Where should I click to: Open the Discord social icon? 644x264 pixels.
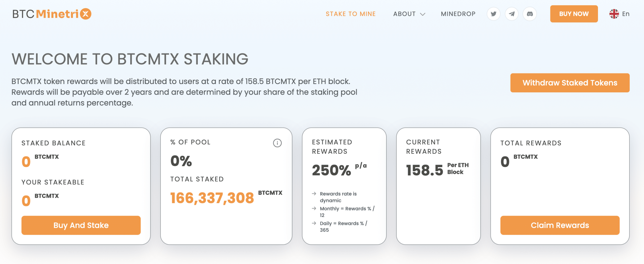[x=530, y=14]
